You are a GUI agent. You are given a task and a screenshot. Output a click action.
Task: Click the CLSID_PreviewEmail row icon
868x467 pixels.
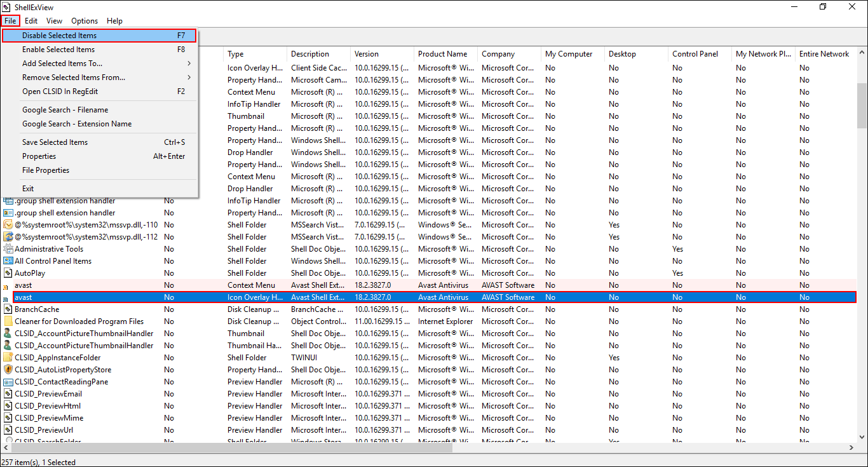coord(8,394)
